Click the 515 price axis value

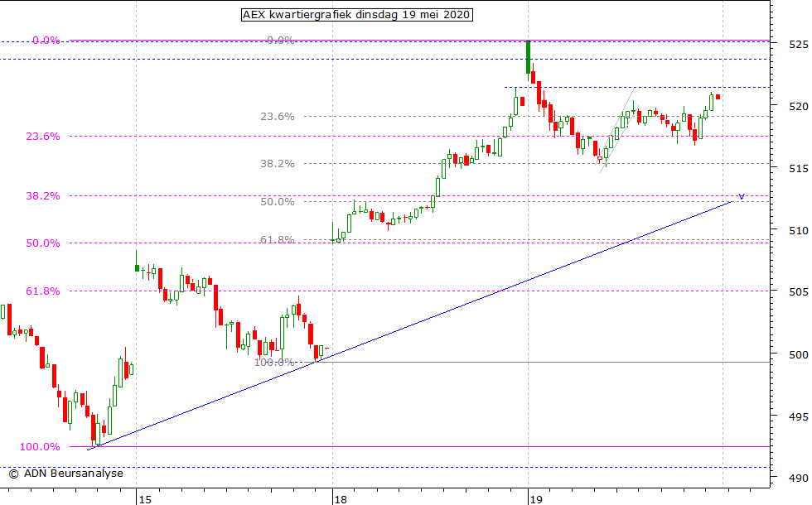798,168
